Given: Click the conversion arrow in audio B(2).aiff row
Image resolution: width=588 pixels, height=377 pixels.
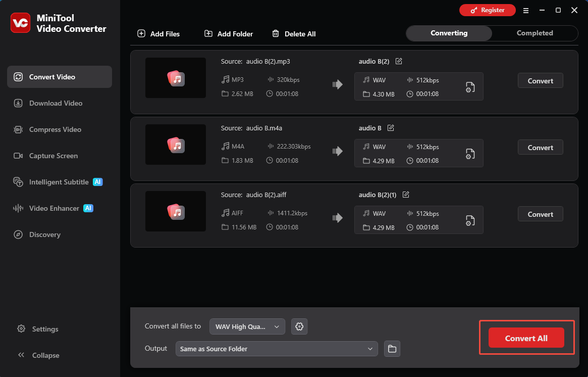Looking at the screenshot, I should [338, 218].
